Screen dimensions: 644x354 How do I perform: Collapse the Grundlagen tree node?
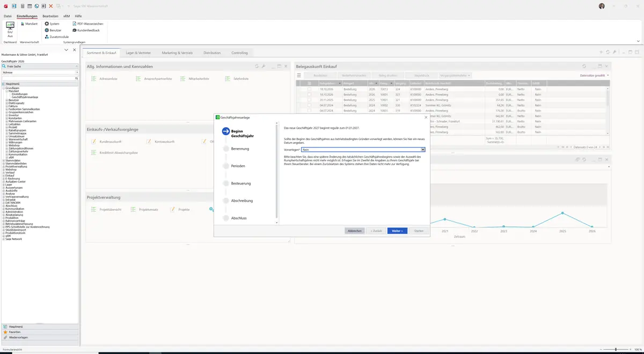click(x=3, y=88)
